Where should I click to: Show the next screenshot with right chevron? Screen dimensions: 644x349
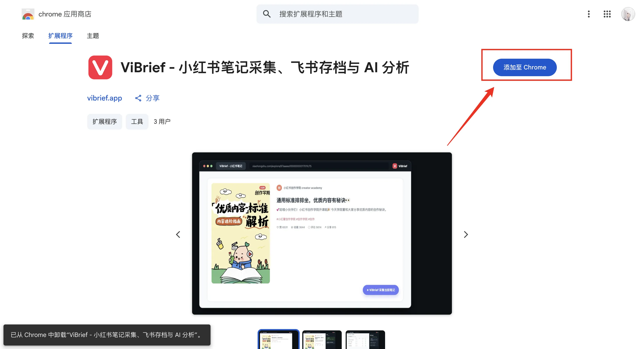pos(466,234)
